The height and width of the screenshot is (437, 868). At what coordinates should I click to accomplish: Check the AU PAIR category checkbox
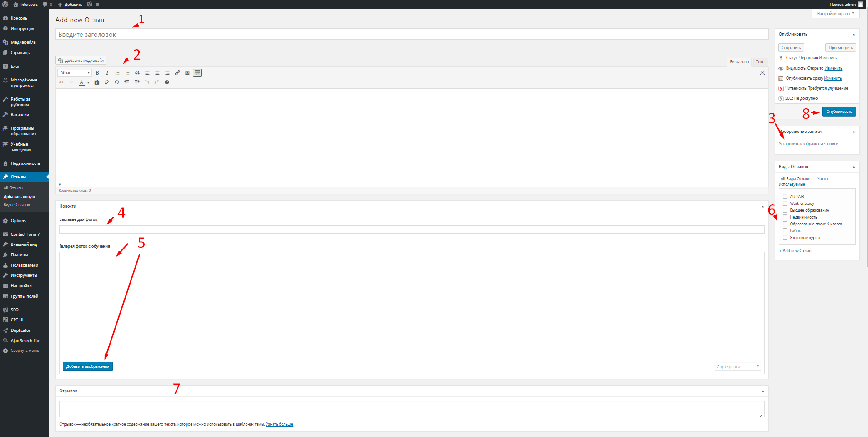tap(785, 197)
